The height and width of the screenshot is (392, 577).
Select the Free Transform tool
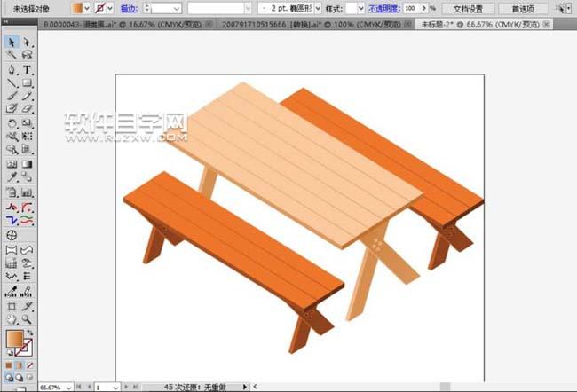(27, 137)
